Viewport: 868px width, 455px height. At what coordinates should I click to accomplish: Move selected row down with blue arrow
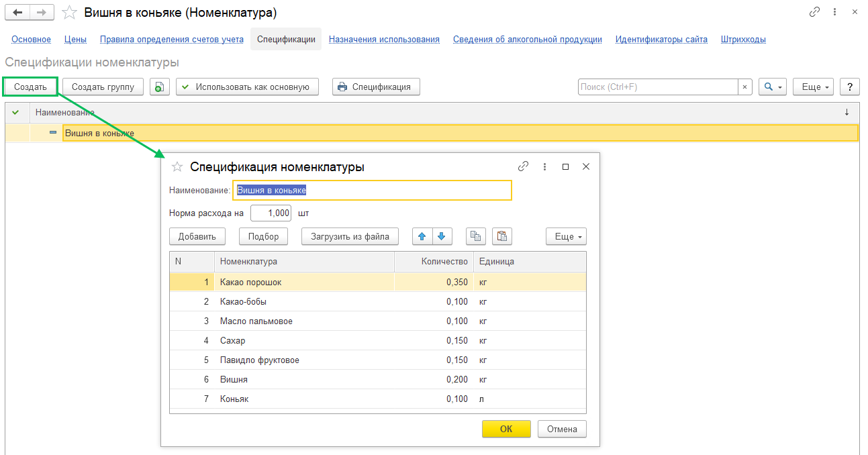tap(442, 236)
